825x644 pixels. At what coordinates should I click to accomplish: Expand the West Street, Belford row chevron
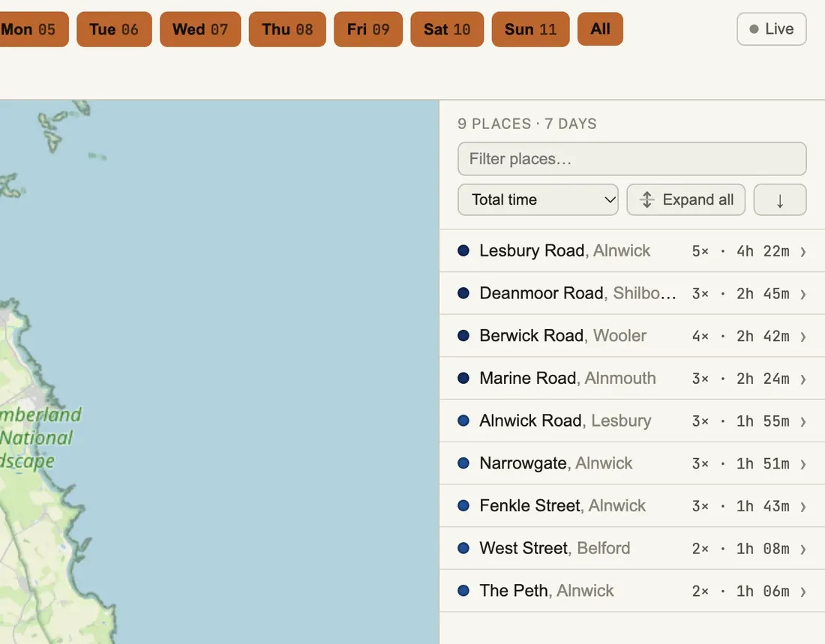click(x=803, y=550)
